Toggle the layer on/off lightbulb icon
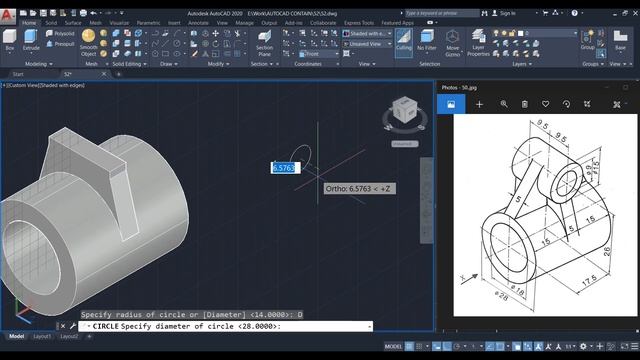This screenshot has width=640, height=360. coord(496,33)
